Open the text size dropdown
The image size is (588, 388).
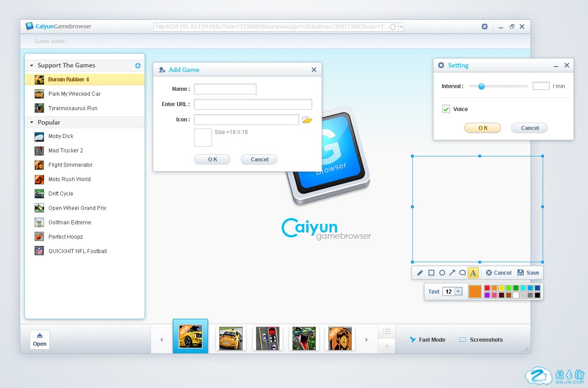point(458,292)
